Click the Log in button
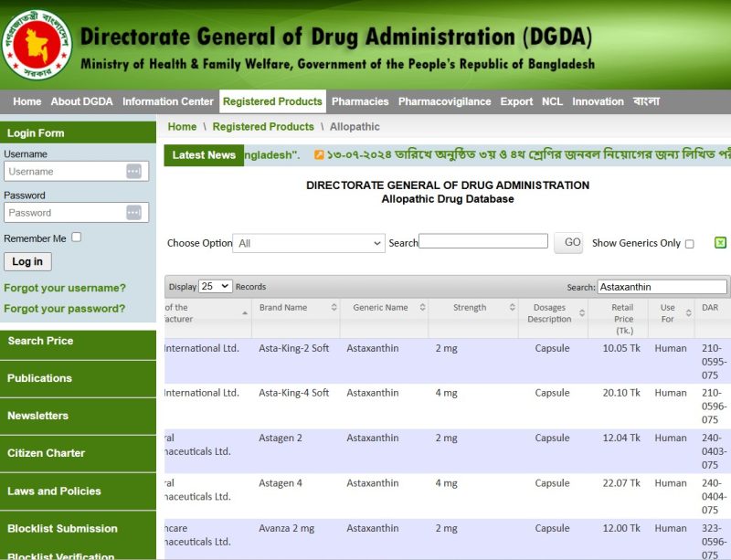The height and width of the screenshot is (560, 731). tap(27, 261)
